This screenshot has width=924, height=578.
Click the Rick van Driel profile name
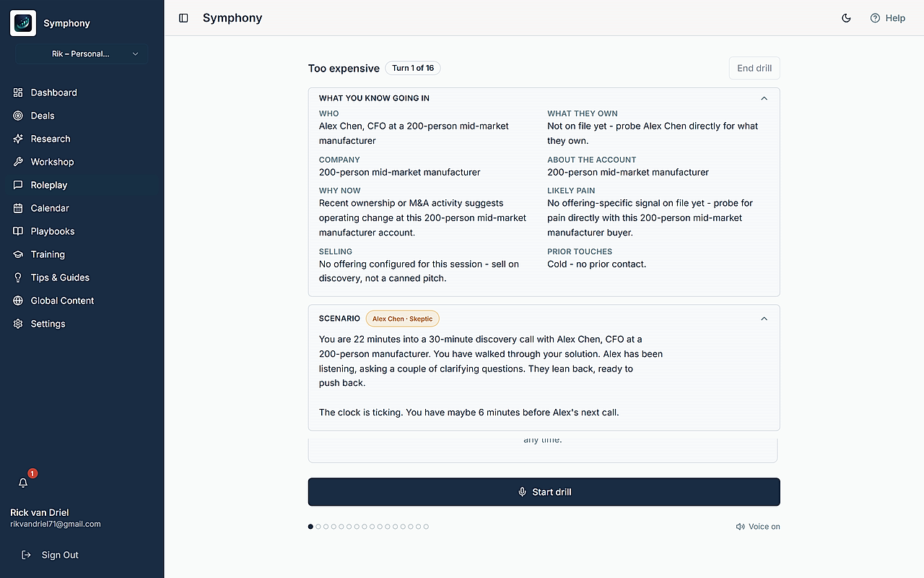coord(40,512)
